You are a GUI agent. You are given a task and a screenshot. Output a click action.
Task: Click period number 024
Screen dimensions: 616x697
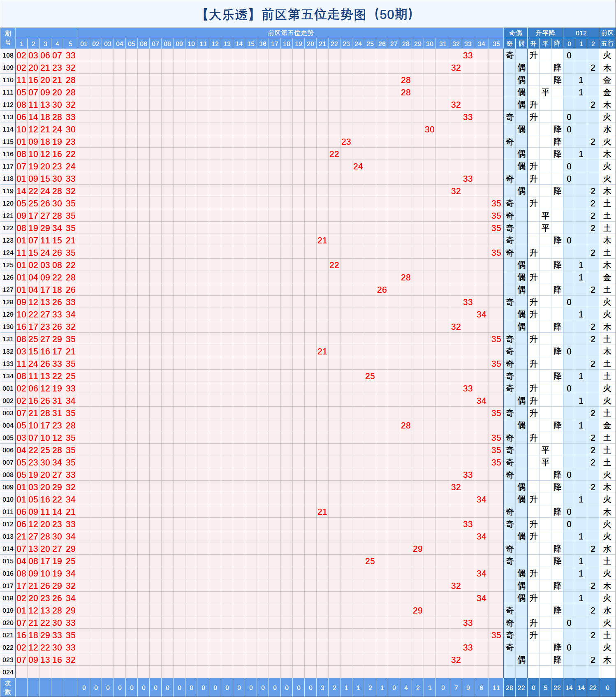pos(8,672)
